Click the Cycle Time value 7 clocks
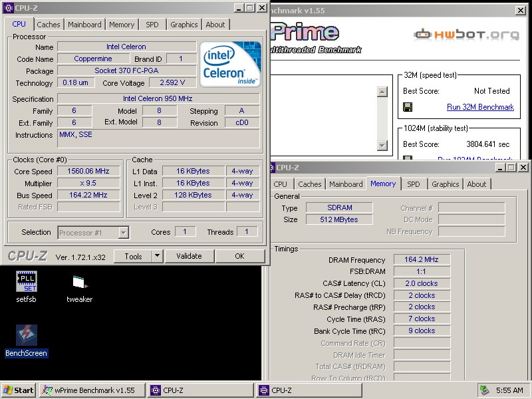This screenshot has width=532, height=399. tap(422, 319)
